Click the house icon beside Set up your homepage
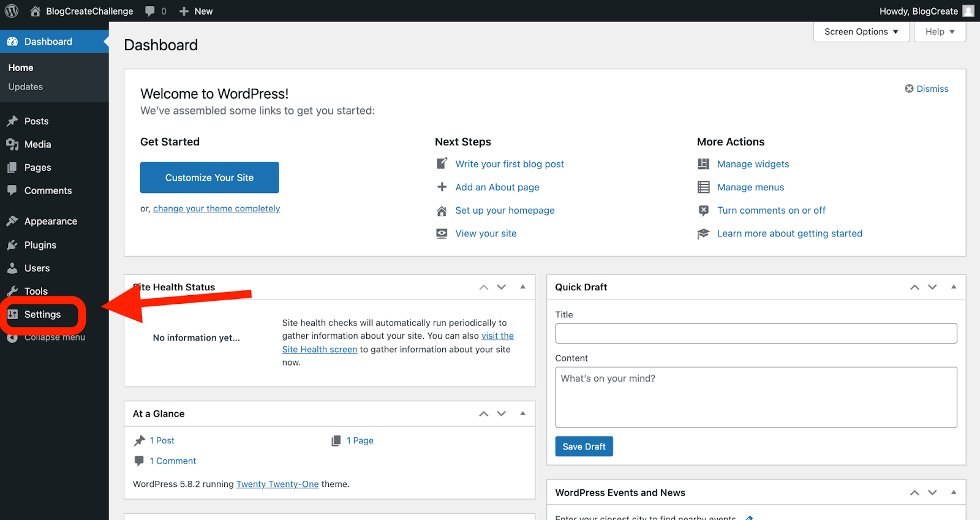 click(442, 211)
